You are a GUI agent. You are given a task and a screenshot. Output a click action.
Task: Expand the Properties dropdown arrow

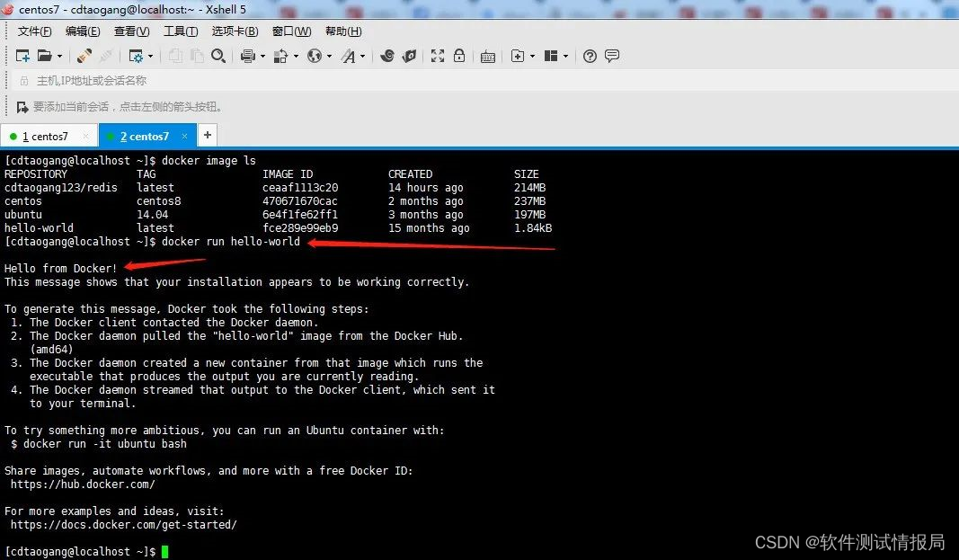click(x=150, y=57)
